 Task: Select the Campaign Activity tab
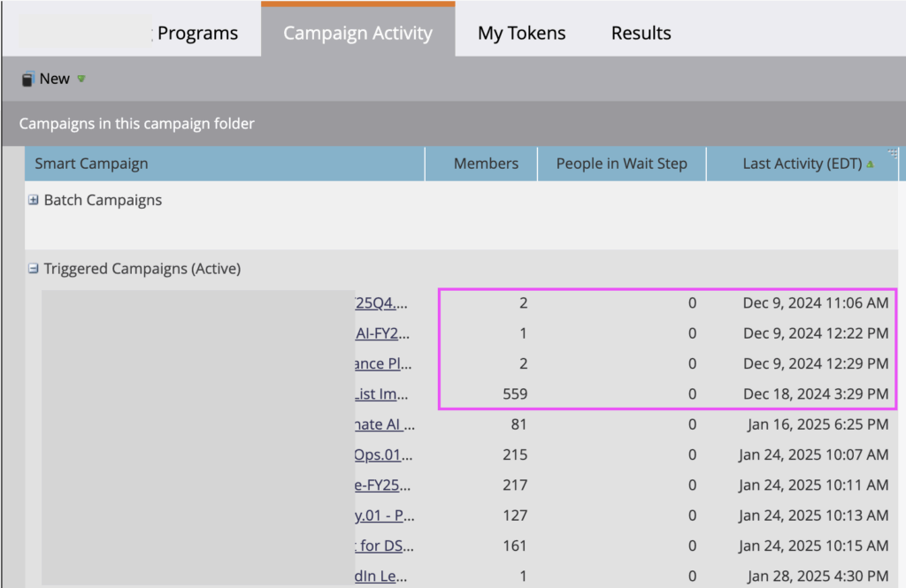pos(357,34)
